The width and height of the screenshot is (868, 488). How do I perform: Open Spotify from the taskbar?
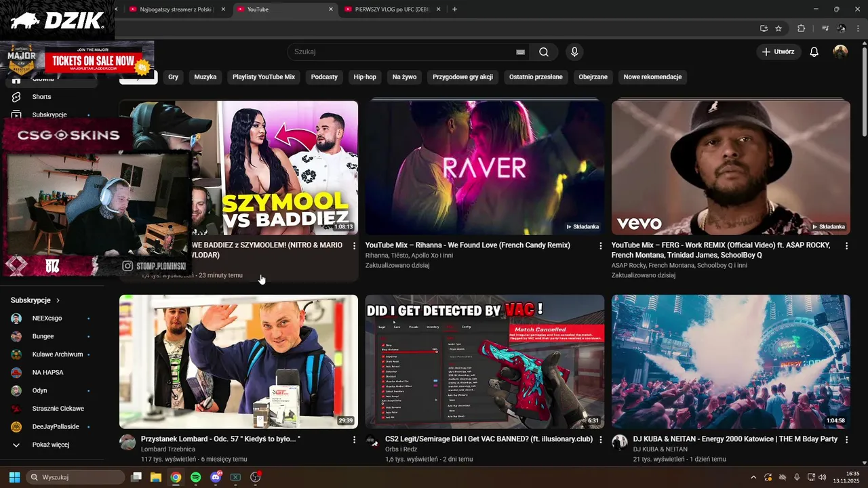tap(195, 477)
